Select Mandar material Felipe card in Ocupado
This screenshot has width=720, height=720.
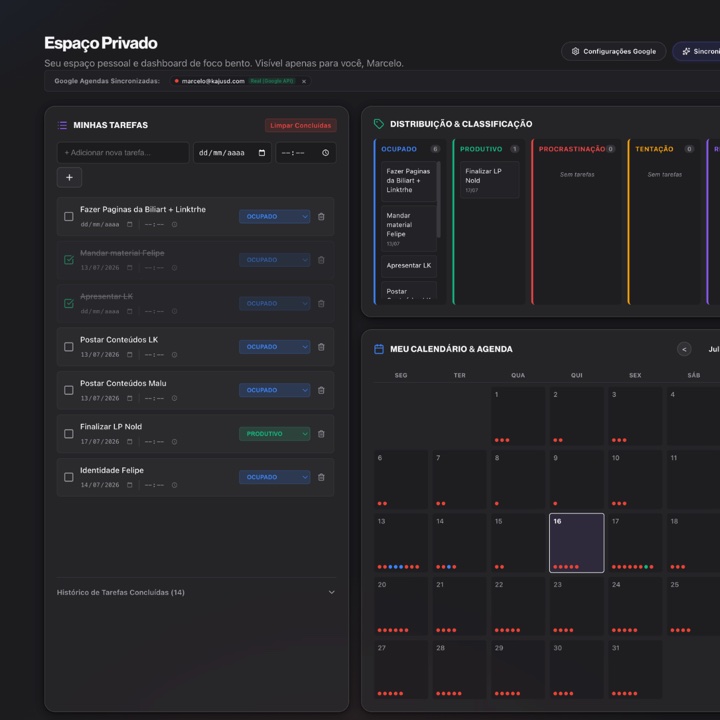tap(409, 229)
